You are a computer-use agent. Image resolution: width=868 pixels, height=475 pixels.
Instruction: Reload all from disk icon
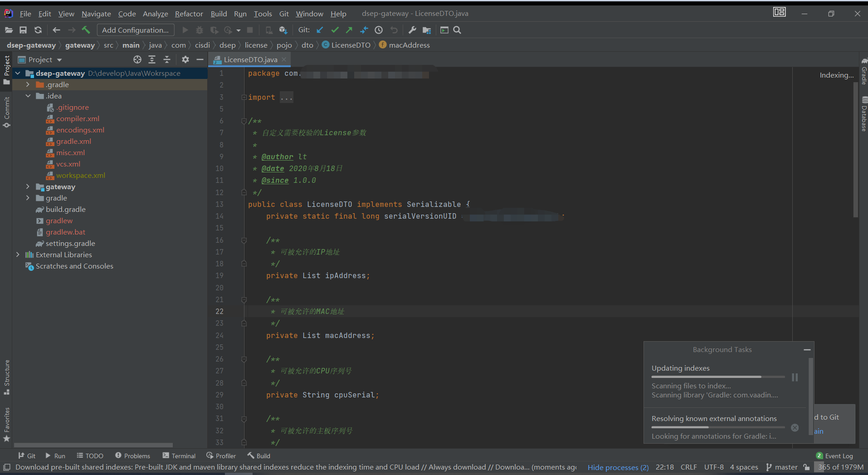(38, 30)
